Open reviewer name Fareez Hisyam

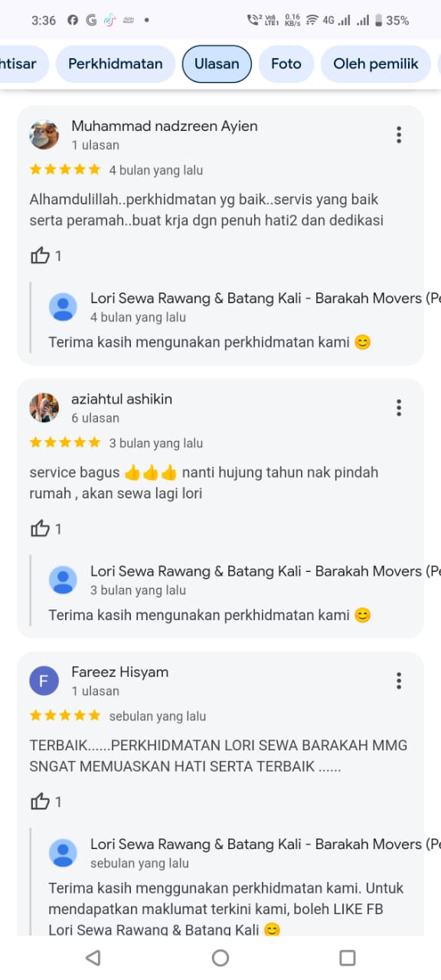click(x=120, y=672)
